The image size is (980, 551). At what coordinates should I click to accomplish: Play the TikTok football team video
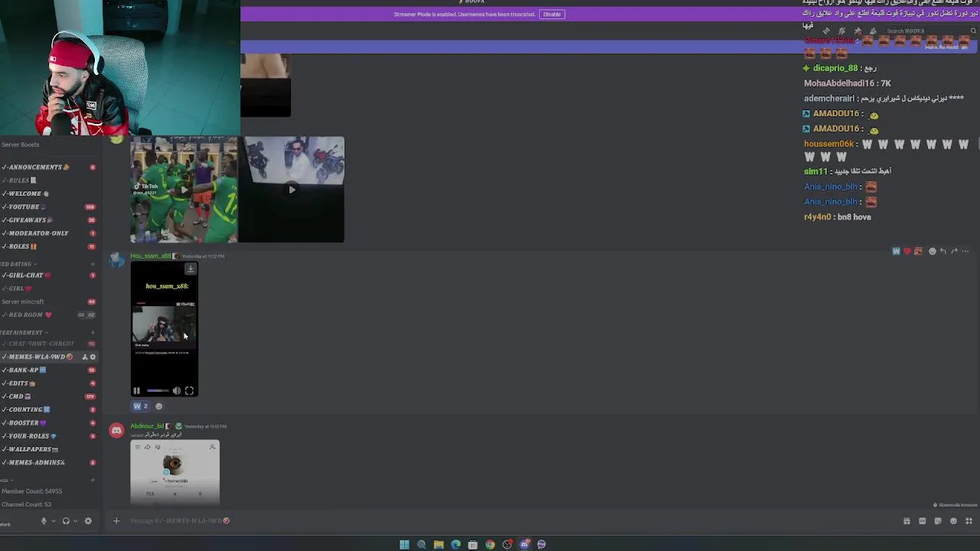184,190
